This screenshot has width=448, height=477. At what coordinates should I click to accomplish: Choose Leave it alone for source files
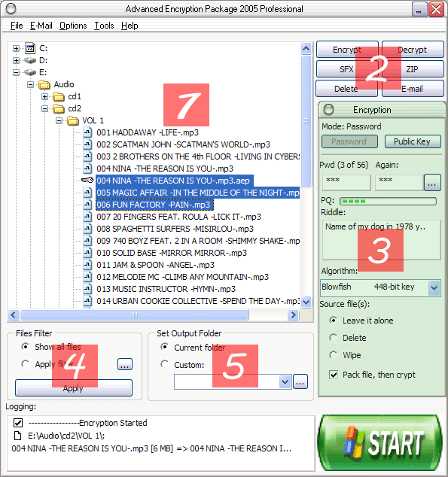point(334,320)
